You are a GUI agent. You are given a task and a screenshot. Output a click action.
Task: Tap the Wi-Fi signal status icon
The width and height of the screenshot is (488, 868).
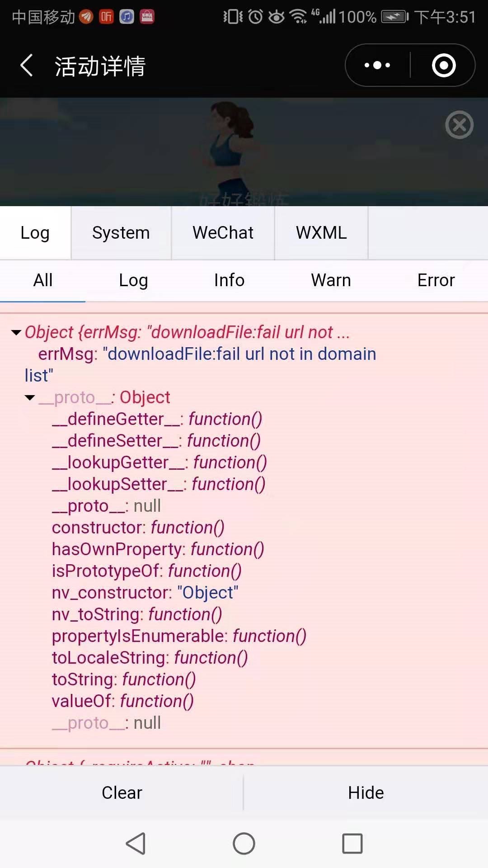(298, 17)
